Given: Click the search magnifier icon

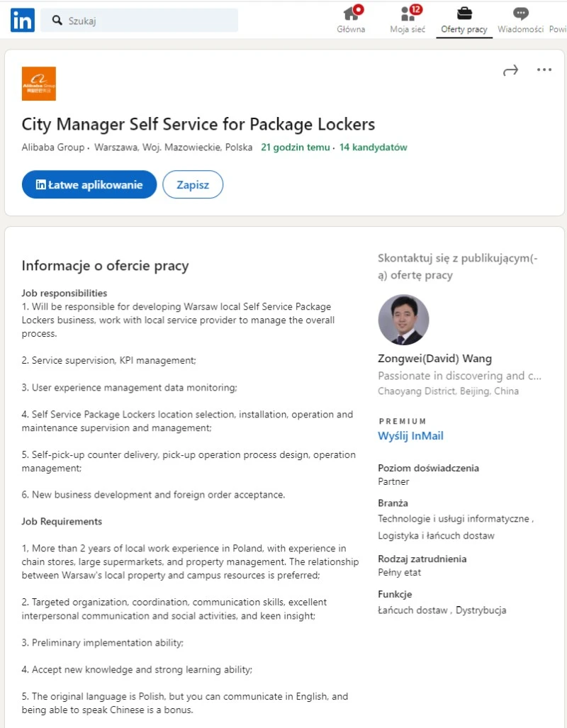Looking at the screenshot, I should click(57, 21).
